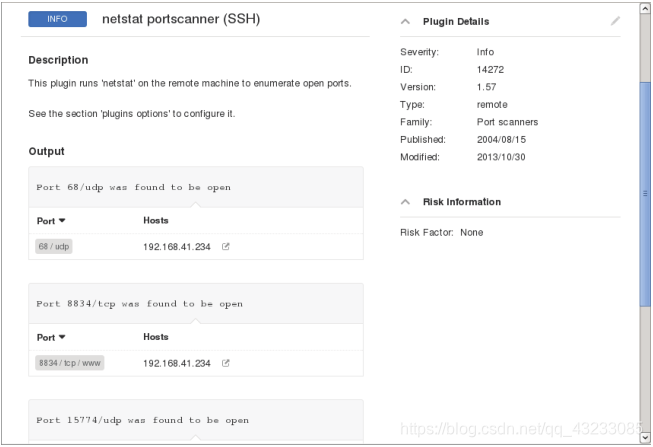Image resolution: width=653 pixels, height=447 pixels.
Task: Click host 192.168.41.234 in 68/udp row
Action: (177, 247)
